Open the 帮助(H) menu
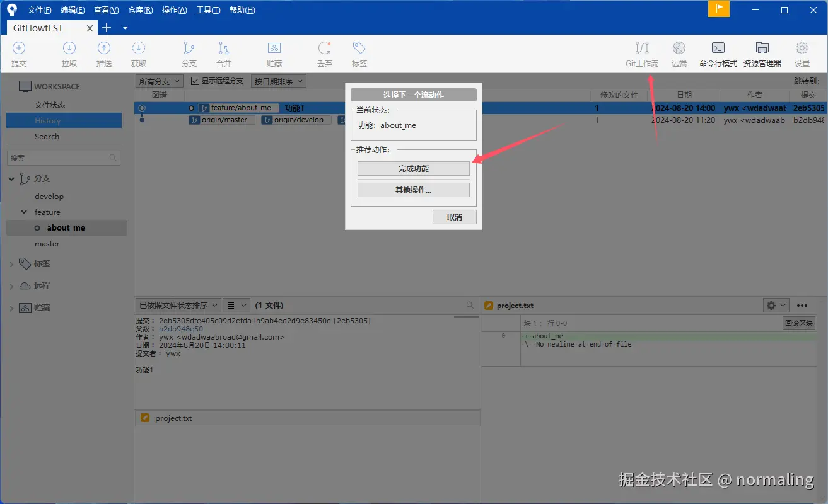This screenshot has width=828, height=504. click(x=242, y=10)
